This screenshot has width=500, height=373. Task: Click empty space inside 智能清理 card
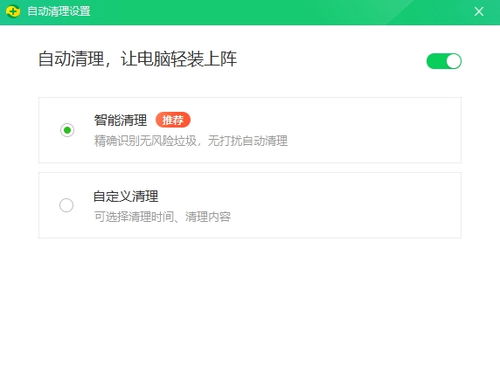pos(367,130)
